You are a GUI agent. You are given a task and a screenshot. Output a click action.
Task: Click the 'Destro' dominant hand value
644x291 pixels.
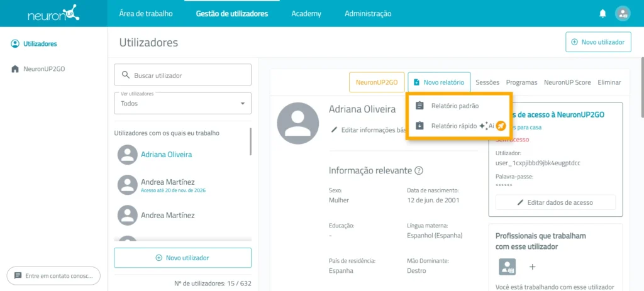(x=416, y=271)
